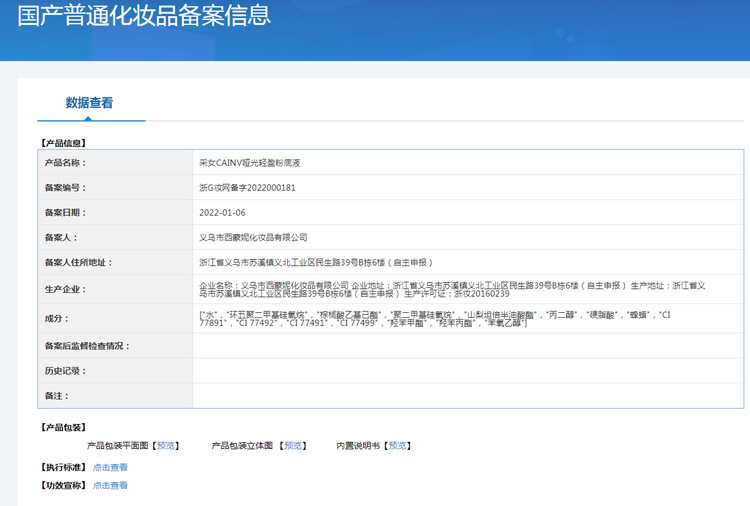The width and height of the screenshot is (750, 506).
Task: Click the 产品包装平面图 label
Action: click(x=118, y=446)
